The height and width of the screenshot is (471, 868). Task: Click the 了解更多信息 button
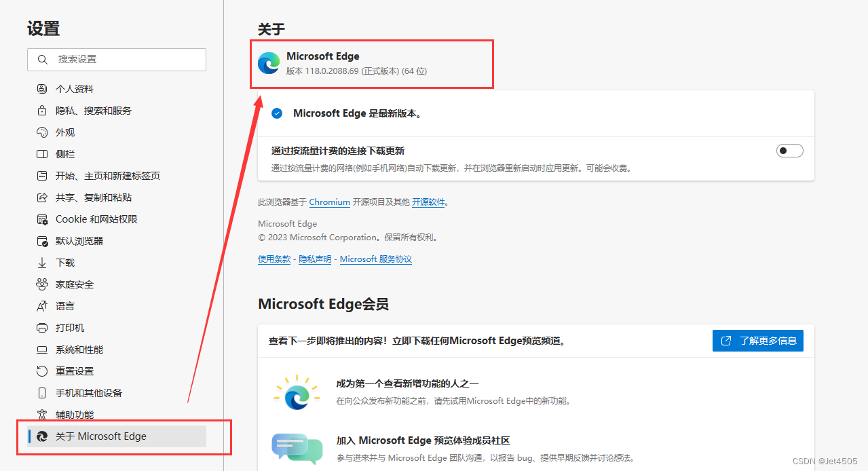click(x=758, y=341)
